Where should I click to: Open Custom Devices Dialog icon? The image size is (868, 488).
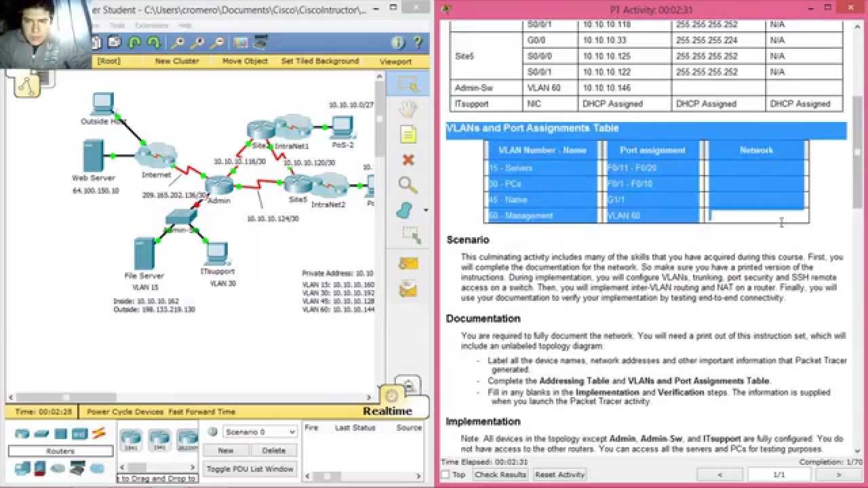coord(260,43)
